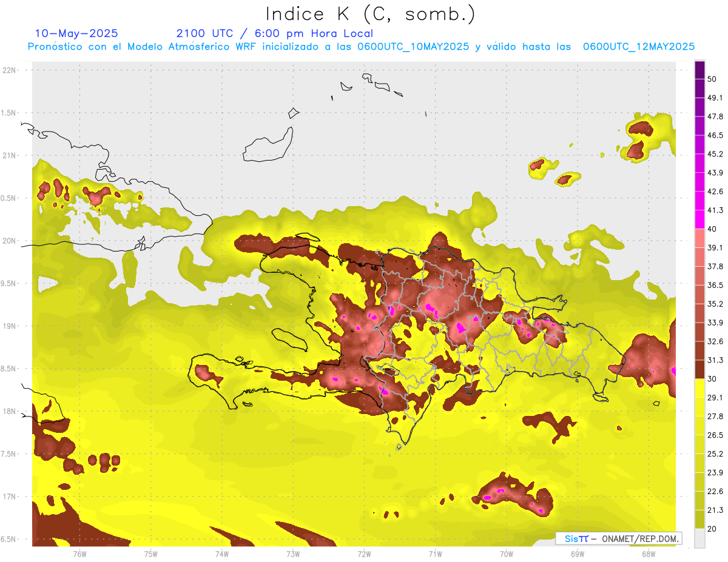
Task: Click the color scale value "21.3"
Action: (x=715, y=510)
